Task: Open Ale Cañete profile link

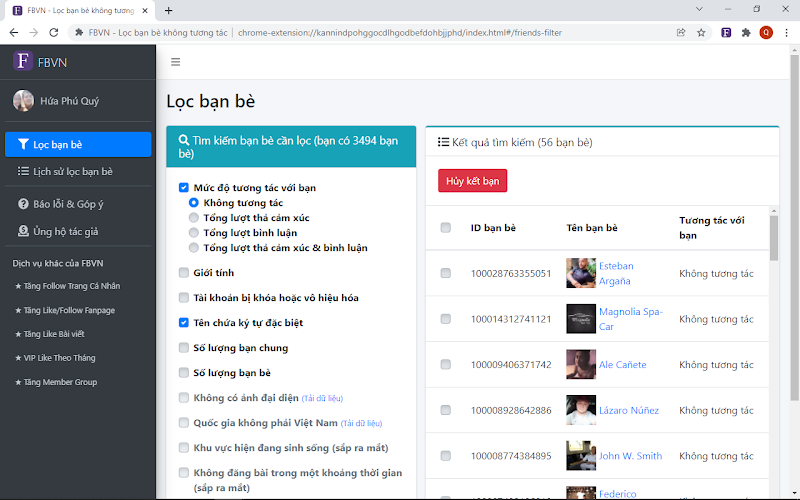Action: 622,365
